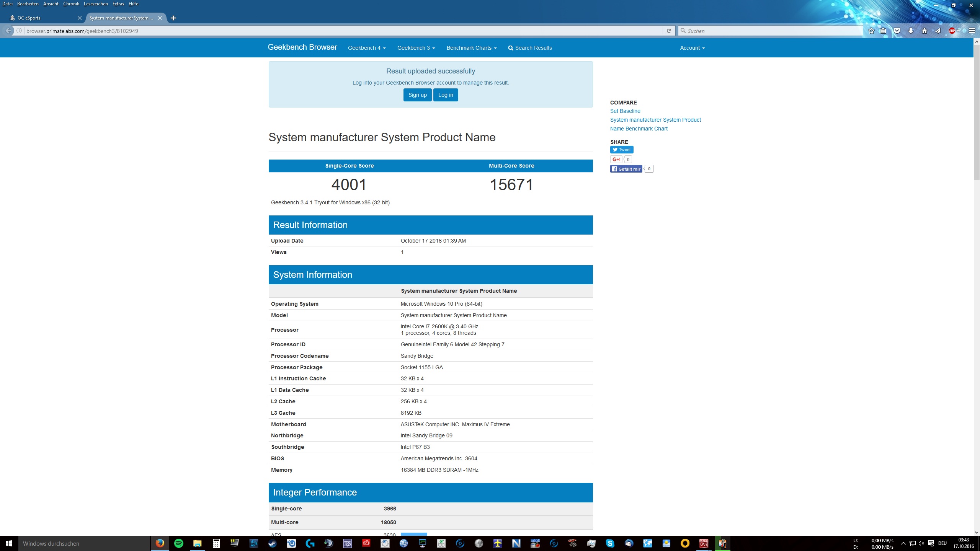This screenshot has height=551, width=980.
Task: Open File Explorer in the taskbar
Action: (197, 543)
